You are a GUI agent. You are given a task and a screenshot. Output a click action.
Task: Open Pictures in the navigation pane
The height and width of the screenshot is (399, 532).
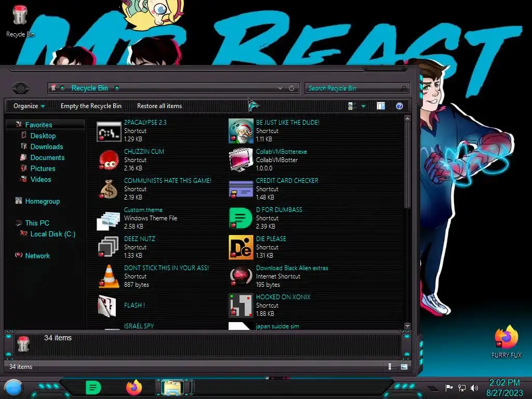[43, 168]
